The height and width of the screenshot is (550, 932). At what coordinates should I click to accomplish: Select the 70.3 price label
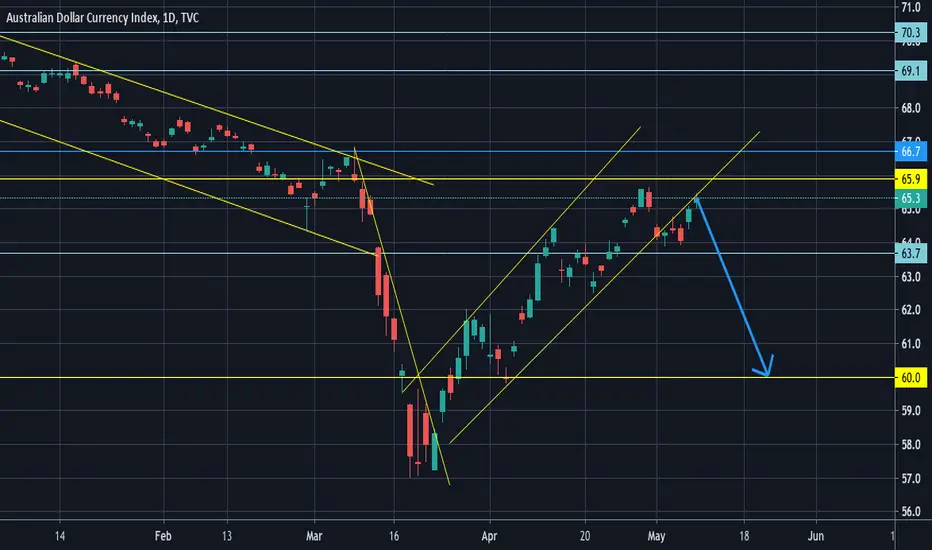[x=910, y=33]
